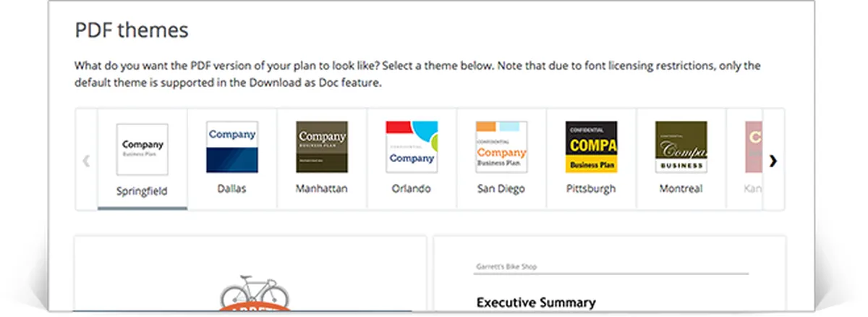Pick the Pittsburgh yellow and black theme

coord(591,147)
